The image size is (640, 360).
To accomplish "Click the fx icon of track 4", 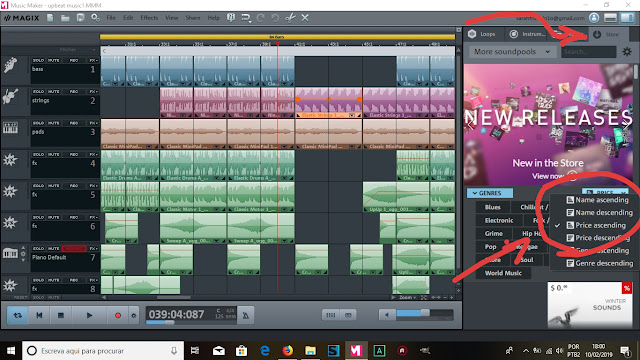I will pyautogui.click(x=10, y=160).
